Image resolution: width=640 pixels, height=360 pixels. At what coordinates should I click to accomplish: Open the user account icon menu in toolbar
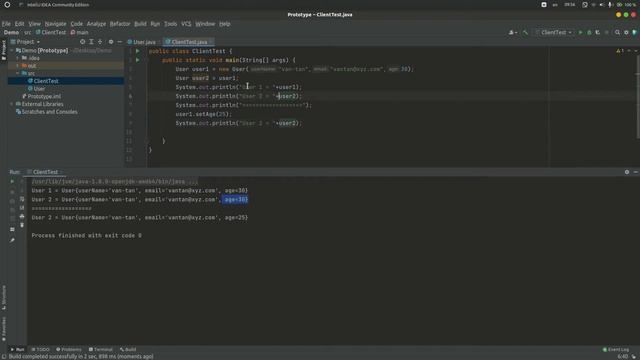tap(512, 32)
